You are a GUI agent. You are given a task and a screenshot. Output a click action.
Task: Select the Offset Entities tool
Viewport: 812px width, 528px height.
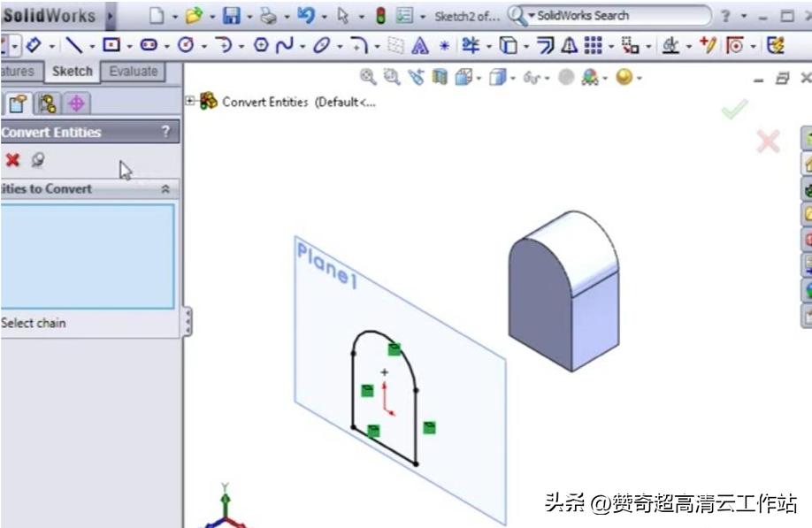545,46
